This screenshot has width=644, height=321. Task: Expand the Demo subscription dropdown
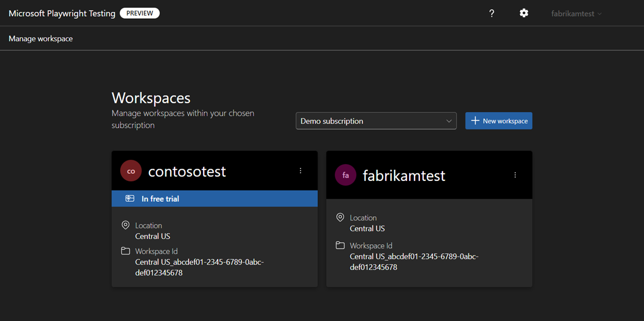coord(376,121)
